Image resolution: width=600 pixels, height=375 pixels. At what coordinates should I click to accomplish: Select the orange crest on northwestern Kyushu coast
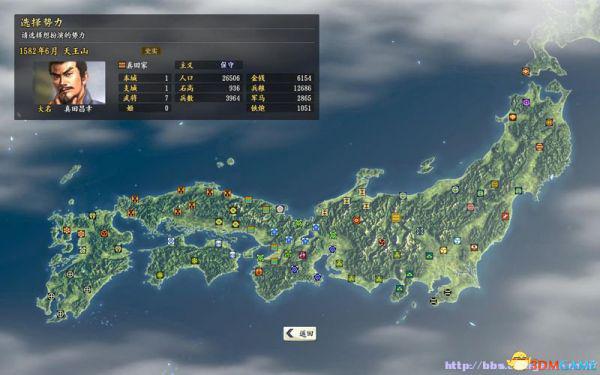click(67, 230)
